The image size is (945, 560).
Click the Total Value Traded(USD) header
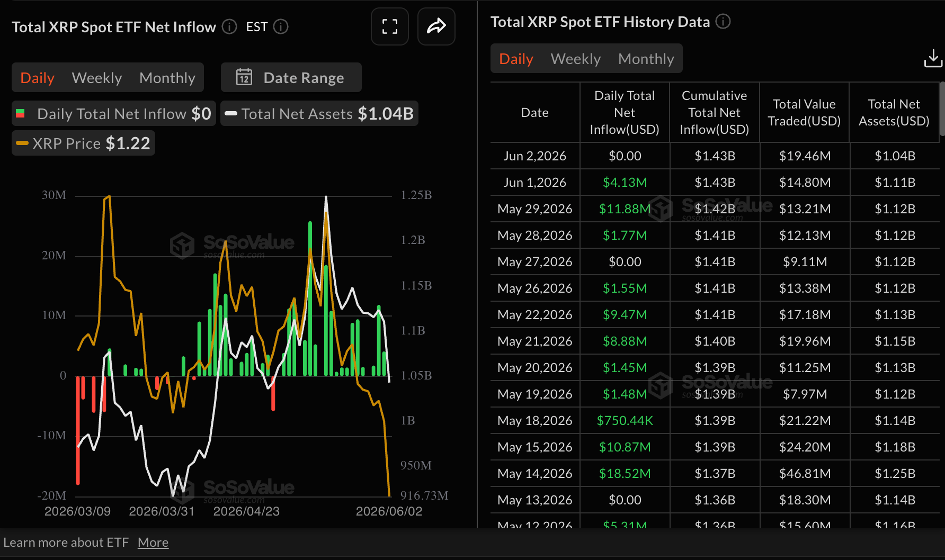tap(804, 112)
